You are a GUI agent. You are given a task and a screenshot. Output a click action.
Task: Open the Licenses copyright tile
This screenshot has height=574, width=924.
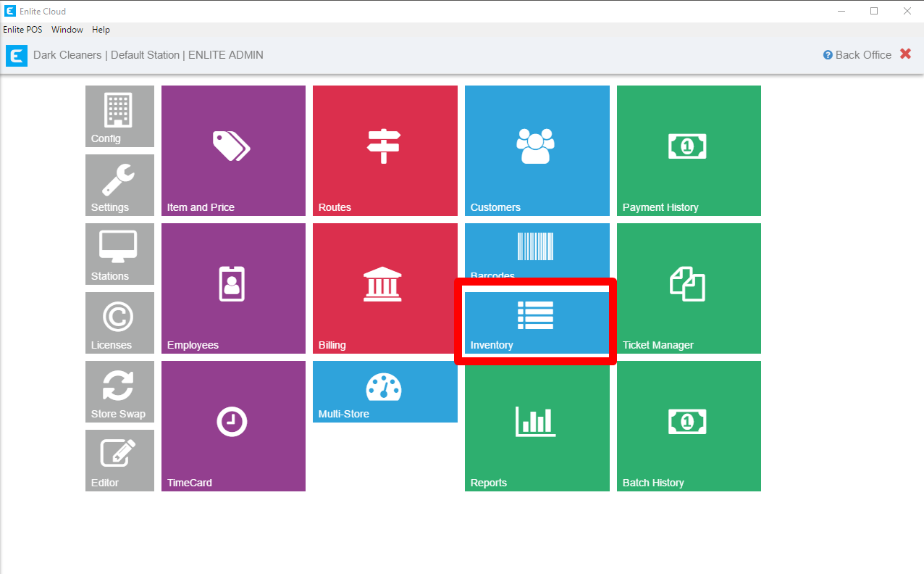119,323
